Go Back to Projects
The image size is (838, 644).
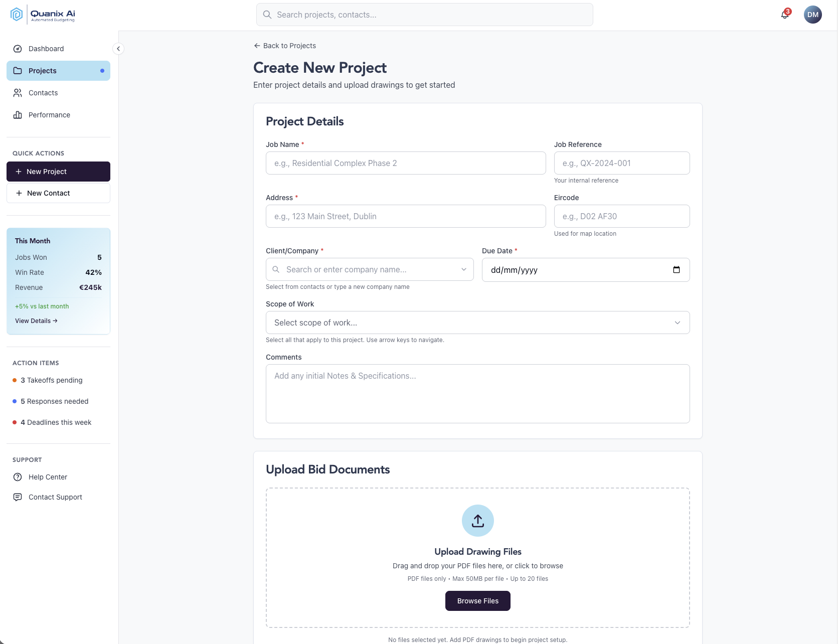click(x=285, y=46)
